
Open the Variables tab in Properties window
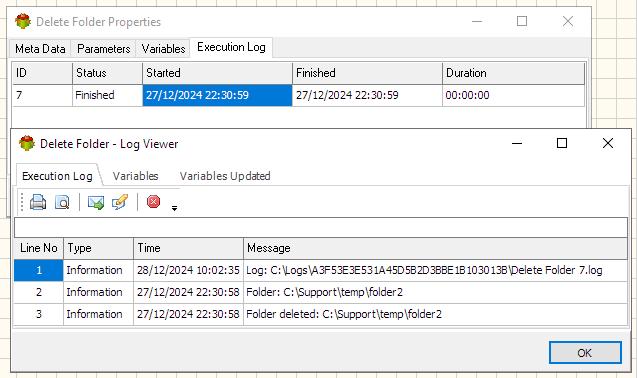pos(163,49)
